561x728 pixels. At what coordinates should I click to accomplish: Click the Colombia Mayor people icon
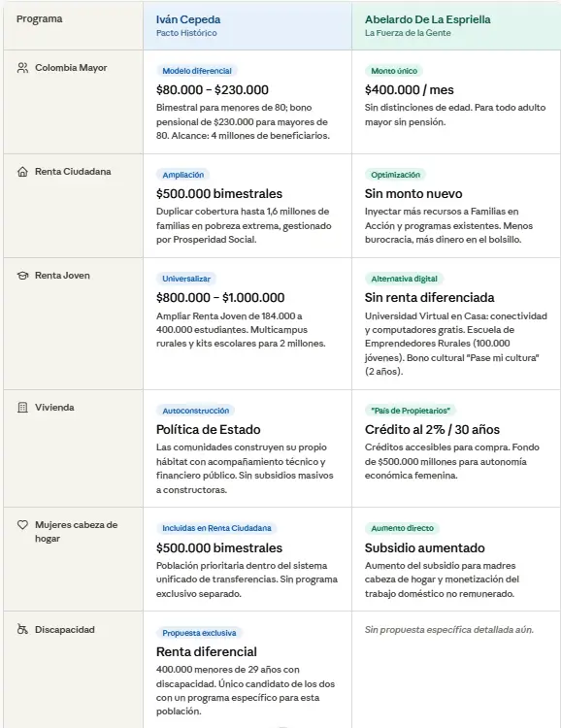(22, 68)
